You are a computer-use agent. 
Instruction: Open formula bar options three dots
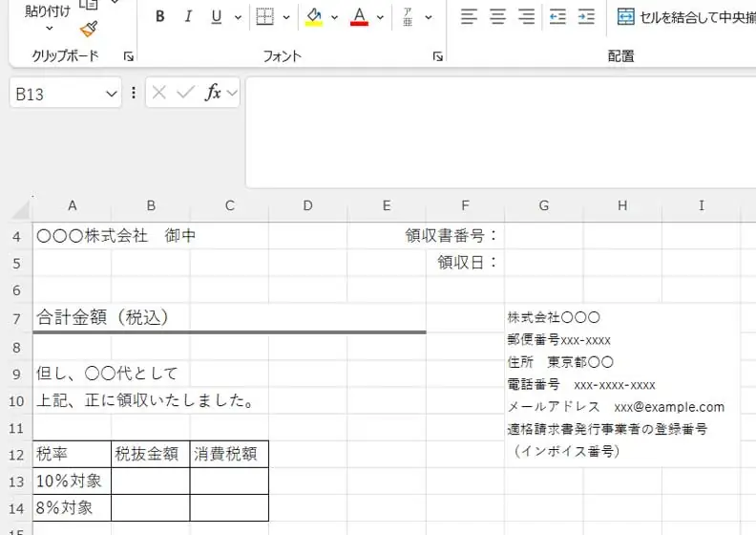(134, 93)
